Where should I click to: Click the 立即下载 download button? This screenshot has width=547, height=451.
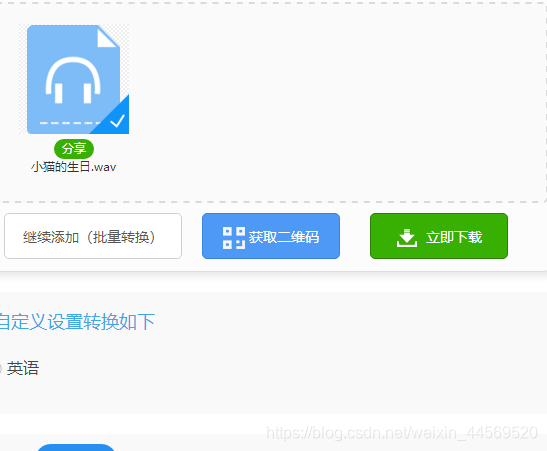click(x=439, y=236)
